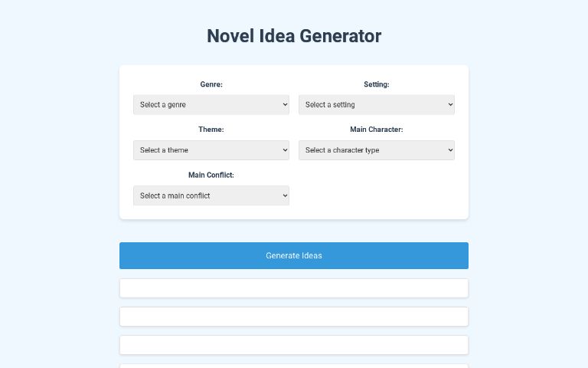The image size is (588, 368).
Task: Click the "Main Conflict:" label
Action: point(211,175)
